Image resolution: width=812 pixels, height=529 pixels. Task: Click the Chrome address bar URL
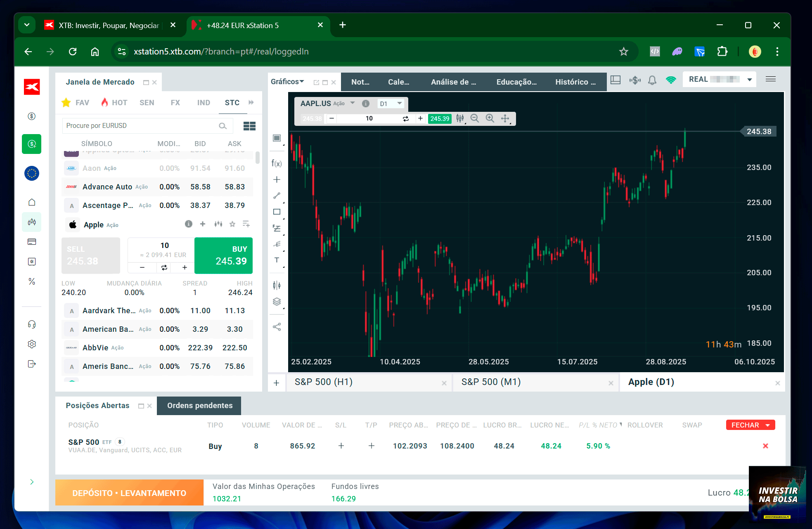tap(221, 52)
